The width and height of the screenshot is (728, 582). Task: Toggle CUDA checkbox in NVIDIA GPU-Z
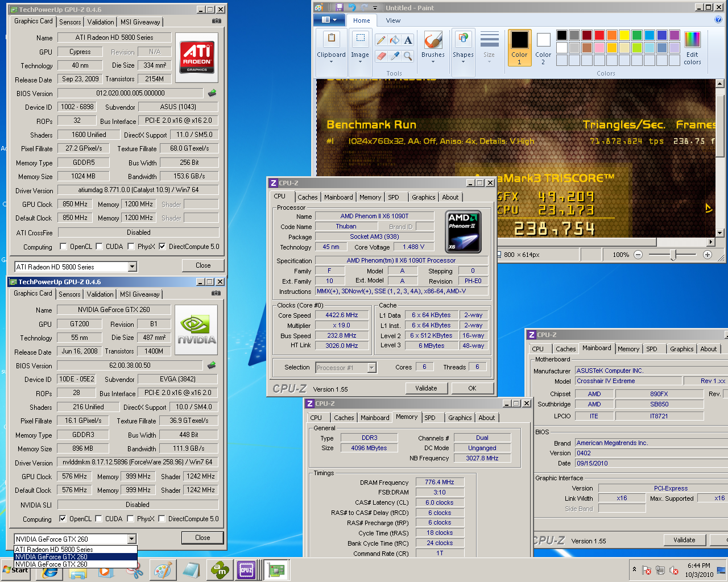tap(99, 519)
